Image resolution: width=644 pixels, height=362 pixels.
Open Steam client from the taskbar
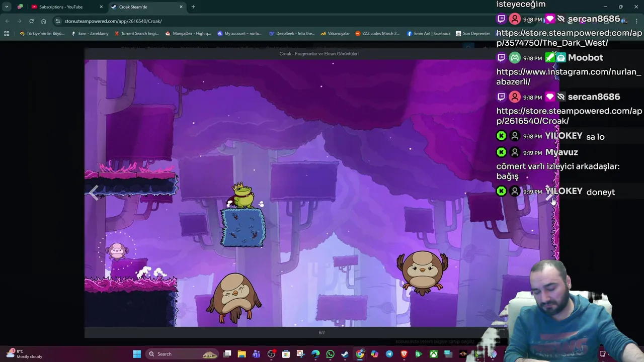click(x=345, y=354)
